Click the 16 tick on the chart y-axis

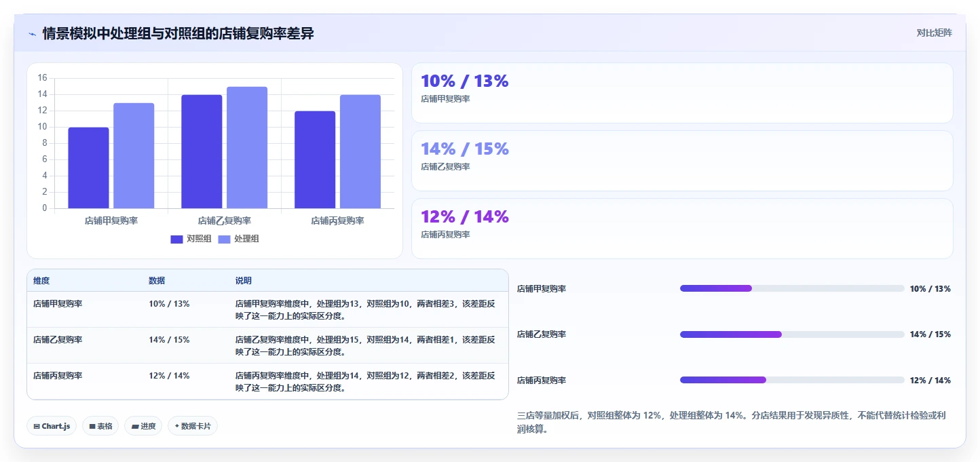click(43, 78)
